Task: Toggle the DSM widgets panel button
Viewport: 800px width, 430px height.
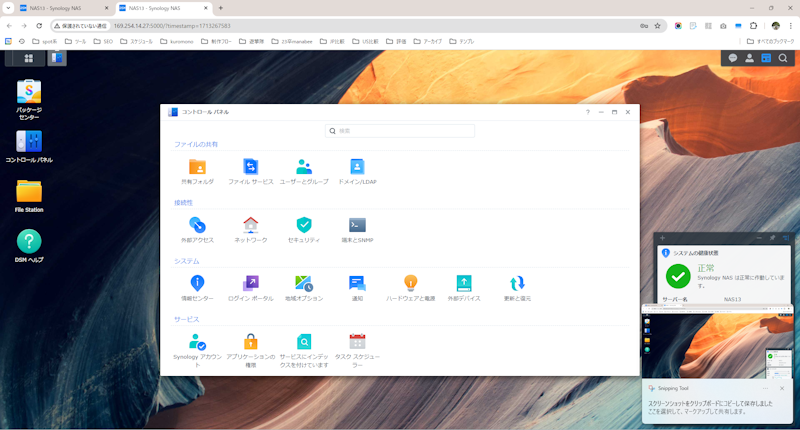Action: [x=766, y=58]
